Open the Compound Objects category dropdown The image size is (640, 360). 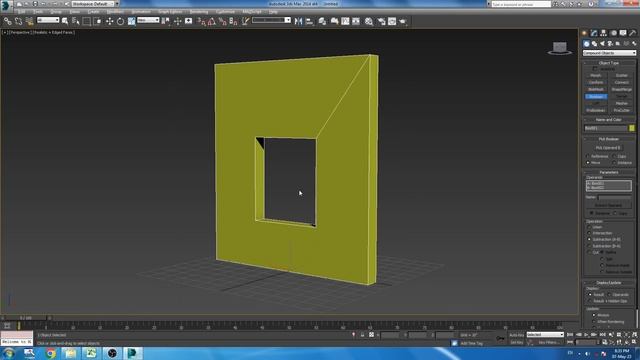point(609,53)
